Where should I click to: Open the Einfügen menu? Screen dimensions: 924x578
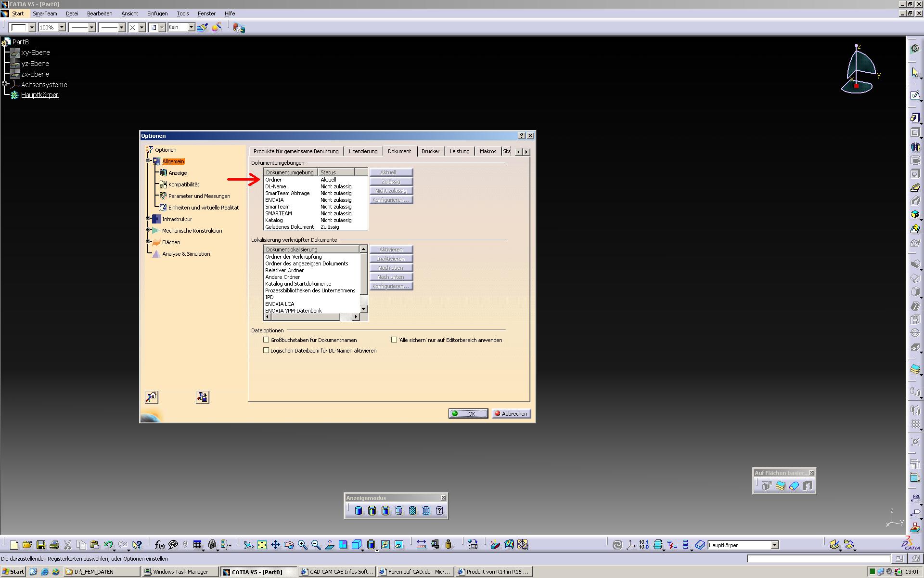(157, 13)
